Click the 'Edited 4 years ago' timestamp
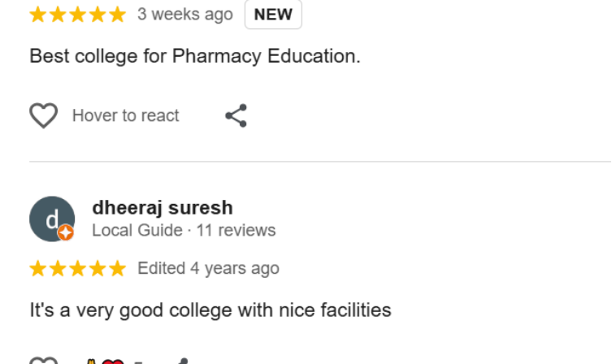 pos(208,268)
